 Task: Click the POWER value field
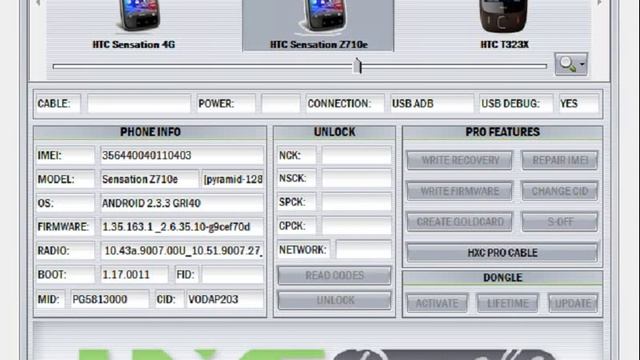281,104
